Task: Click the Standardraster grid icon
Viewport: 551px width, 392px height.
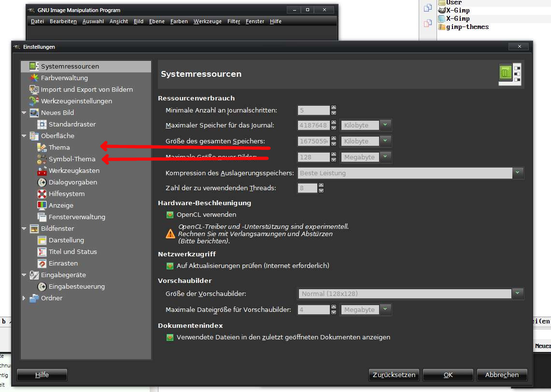Action: (42, 125)
